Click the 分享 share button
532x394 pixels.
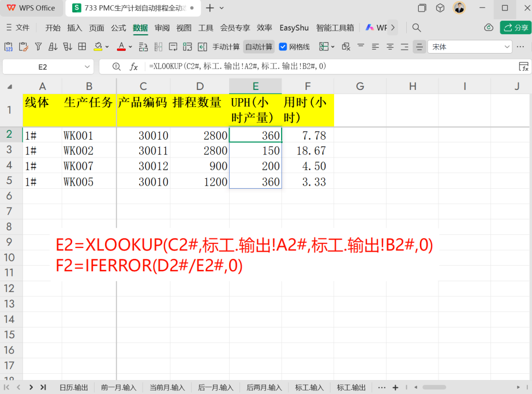(x=515, y=28)
